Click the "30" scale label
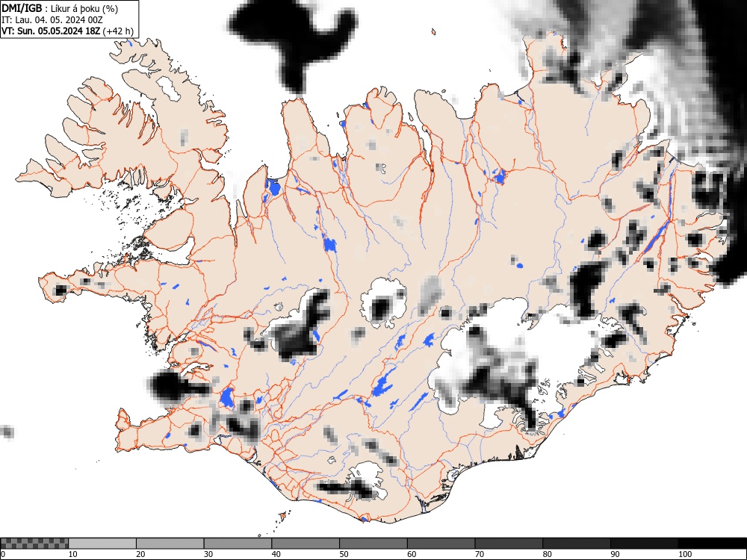The image size is (747, 560). [208, 554]
